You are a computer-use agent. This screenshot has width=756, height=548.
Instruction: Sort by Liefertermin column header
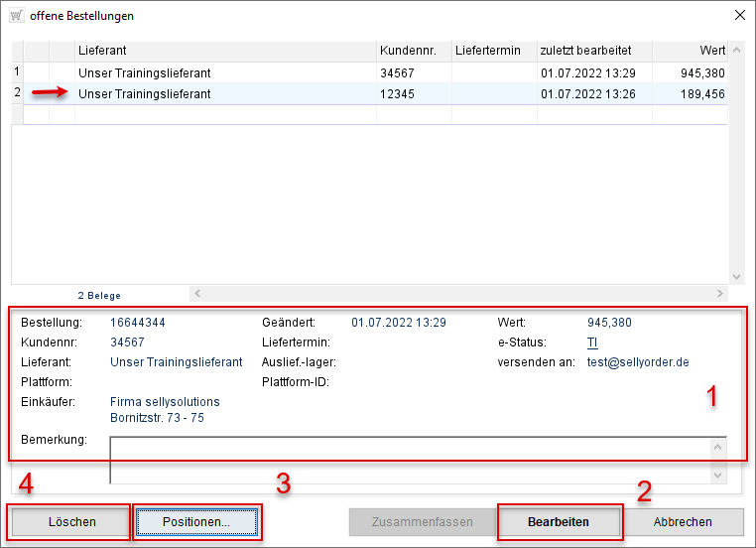tap(493, 51)
